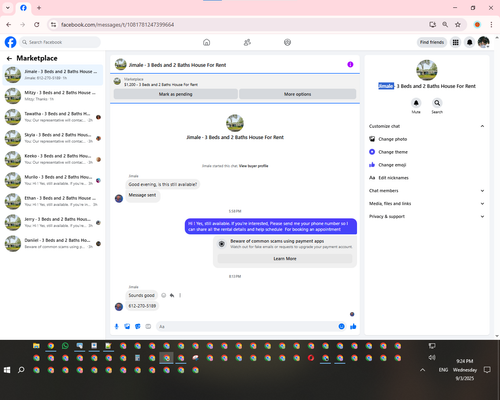Open the Windows Start menu
Screen dimensions: 500x400
(7, 370)
